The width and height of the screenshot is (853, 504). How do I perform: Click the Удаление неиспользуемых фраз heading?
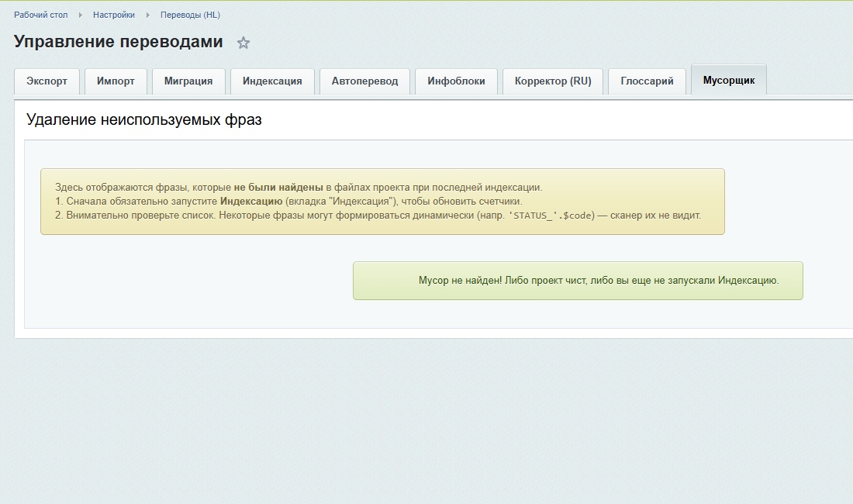(x=144, y=120)
